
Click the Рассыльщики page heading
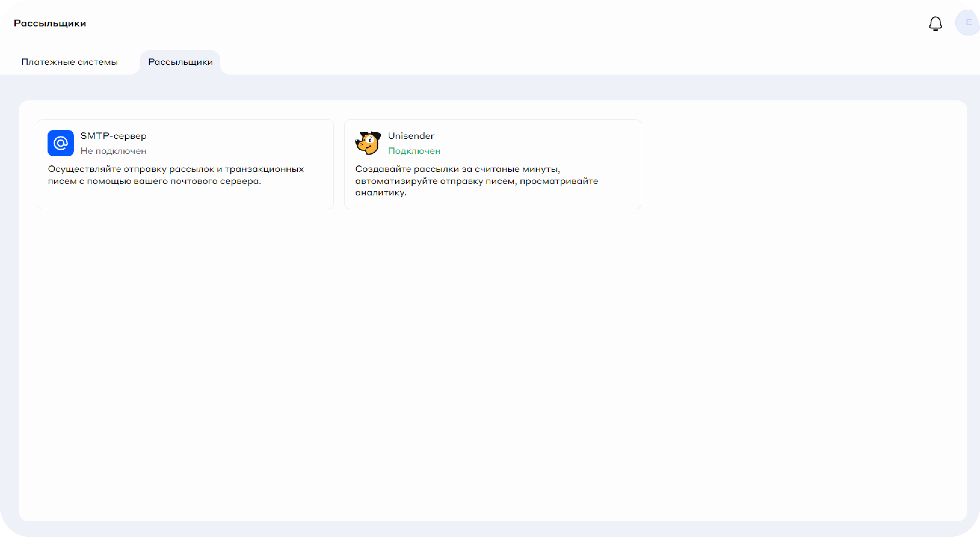[x=50, y=23]
